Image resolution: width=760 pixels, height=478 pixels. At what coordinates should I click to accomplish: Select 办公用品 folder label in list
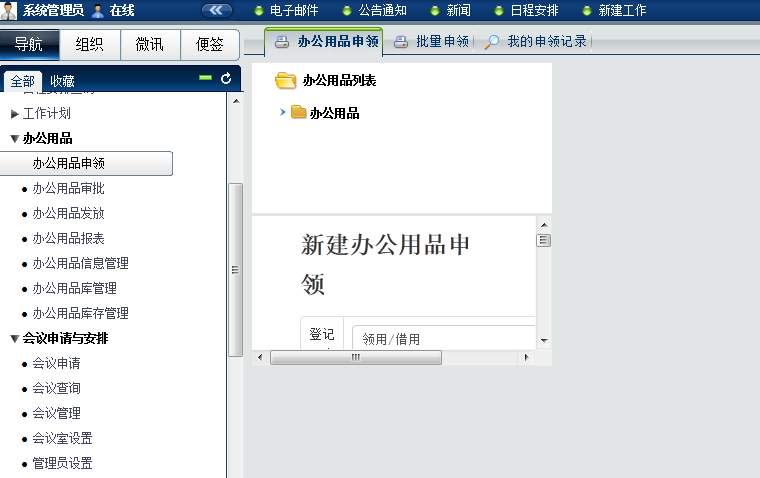pos(334,113)
